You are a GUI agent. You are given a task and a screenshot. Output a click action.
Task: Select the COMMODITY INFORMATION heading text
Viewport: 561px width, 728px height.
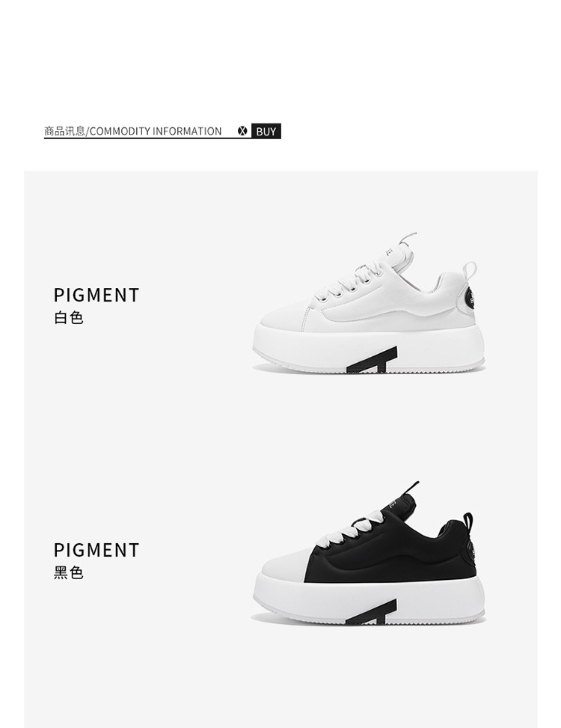pyautogui.click(x=156, y=131)
